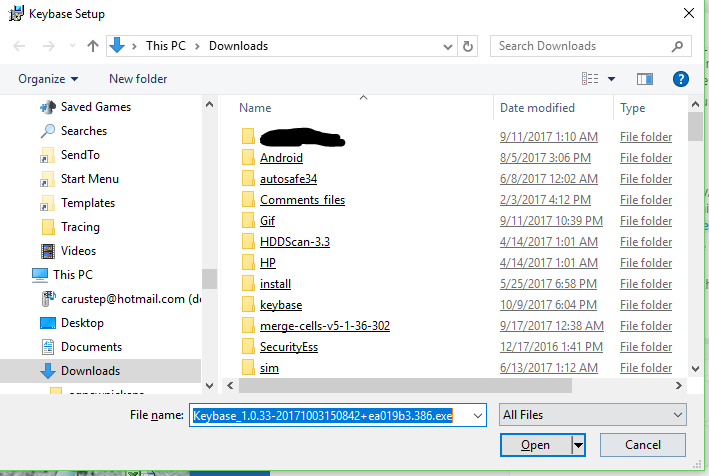Select the Comments_files folder
This screenshot has height=476, width=709.
point(302,199)
